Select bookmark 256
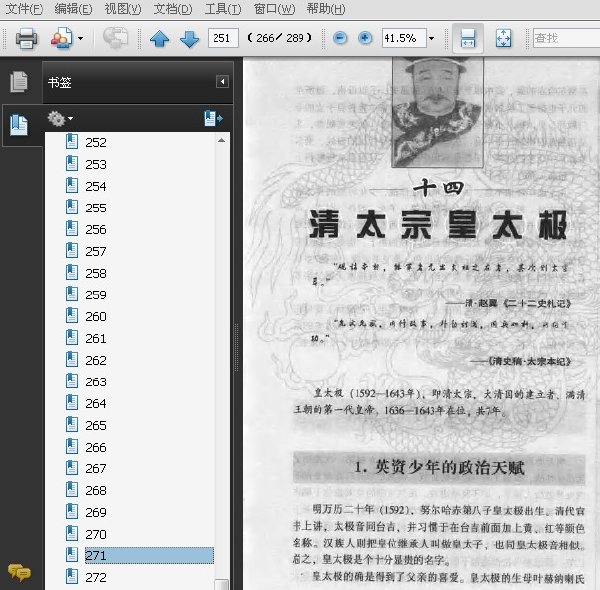 [x=96, y=230]
